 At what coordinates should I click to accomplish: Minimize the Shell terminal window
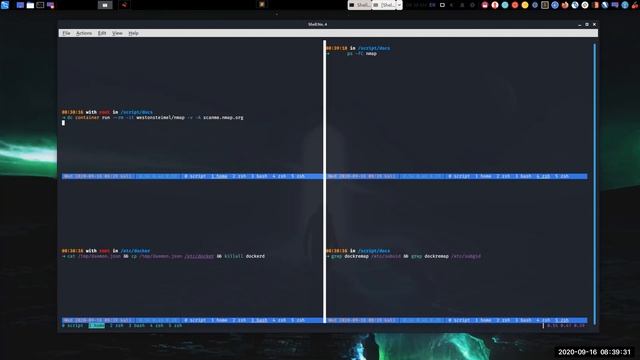click(580, 24)
